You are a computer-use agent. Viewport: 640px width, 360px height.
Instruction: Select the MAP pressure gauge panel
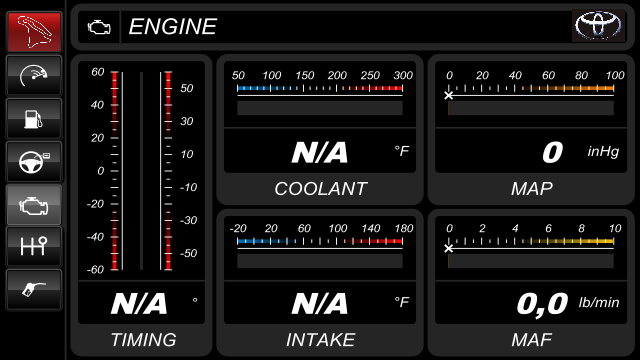click(531, 129)
